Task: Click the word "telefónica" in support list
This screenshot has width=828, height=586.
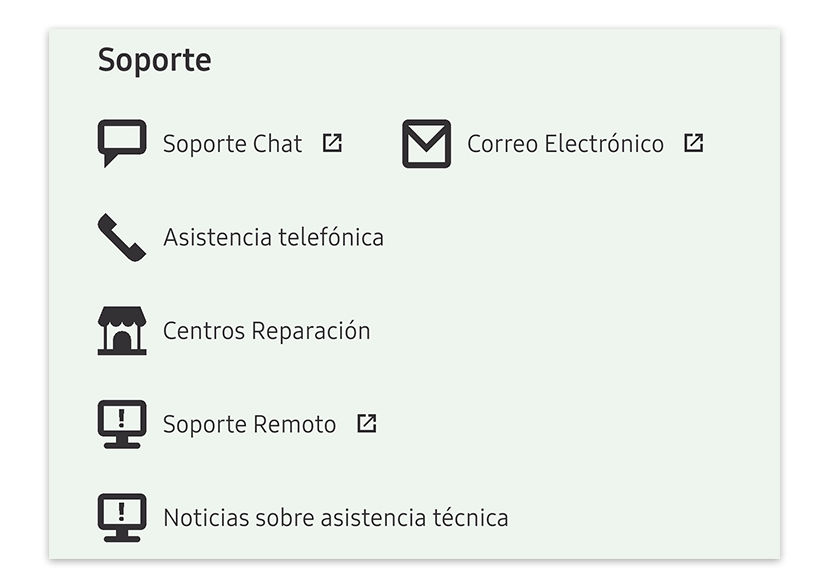Action: (330, 238)
